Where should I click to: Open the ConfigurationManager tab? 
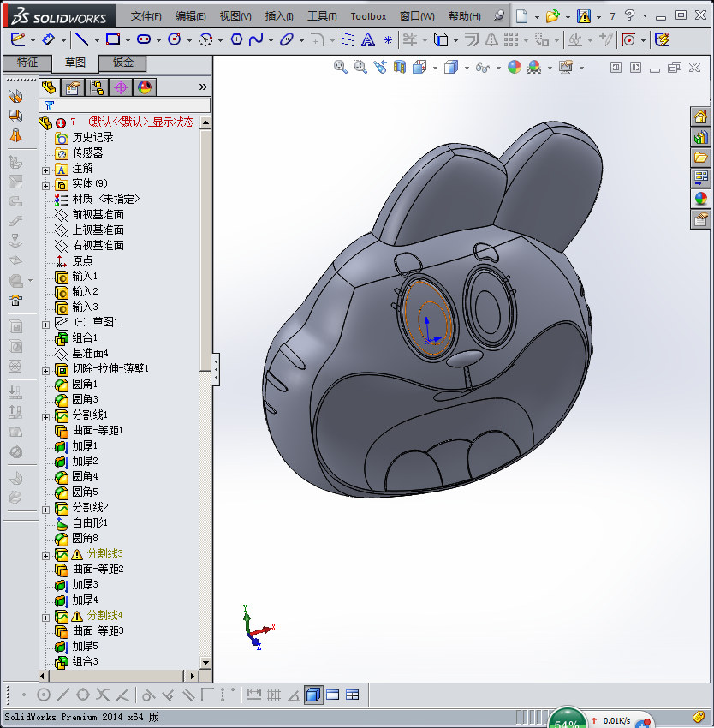(x=97, y=87)
